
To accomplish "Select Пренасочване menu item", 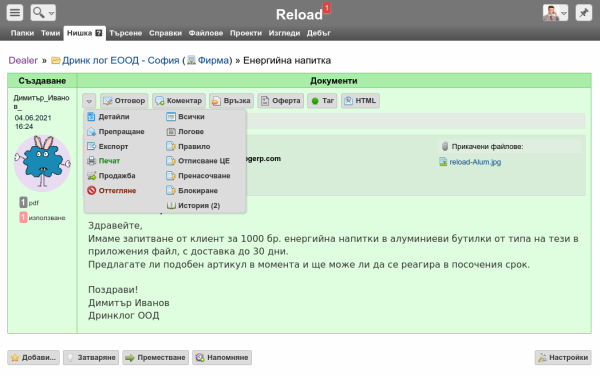I will click(199, 176).
